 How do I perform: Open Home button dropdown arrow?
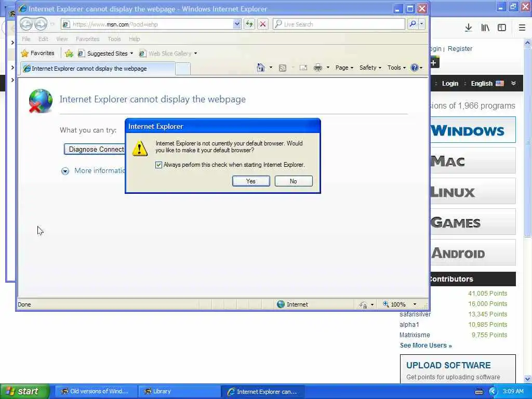pyautogui.click(x=271, y=68)
